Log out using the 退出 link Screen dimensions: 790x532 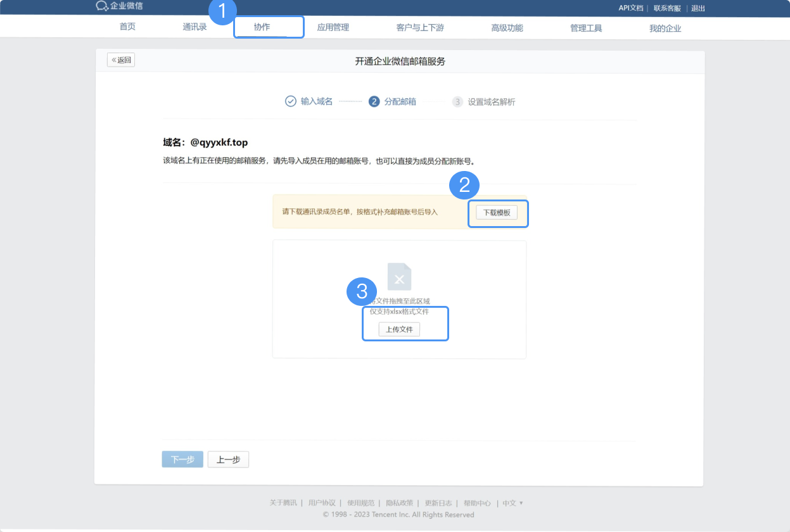tap(698, 8)
